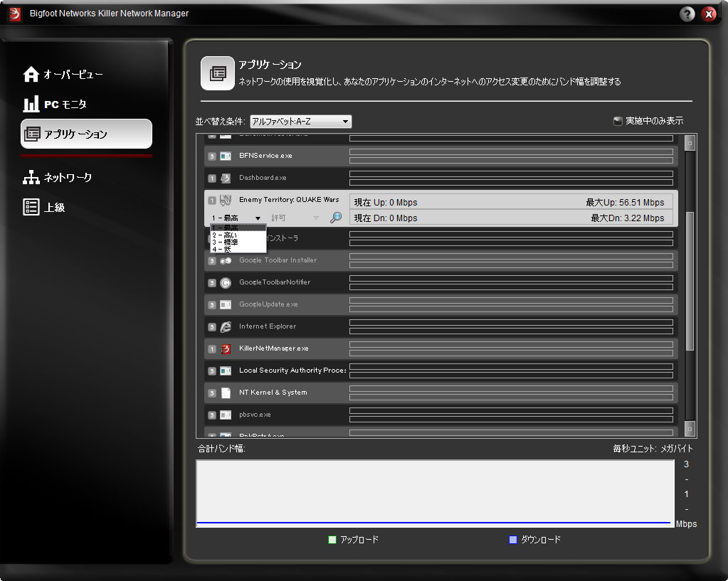Click priority badge of GoogleUpdate.exe
Screen dimensions: 728x581
coord(212,305)
